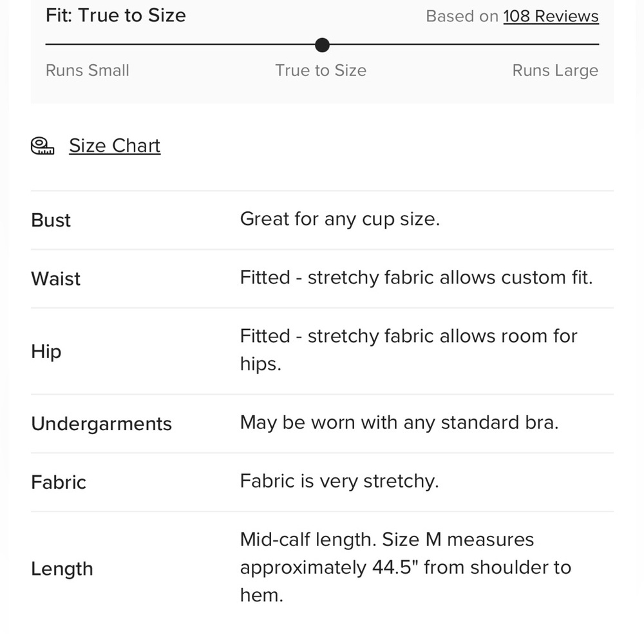Select the Runs Large label

[x=555, y=71]
